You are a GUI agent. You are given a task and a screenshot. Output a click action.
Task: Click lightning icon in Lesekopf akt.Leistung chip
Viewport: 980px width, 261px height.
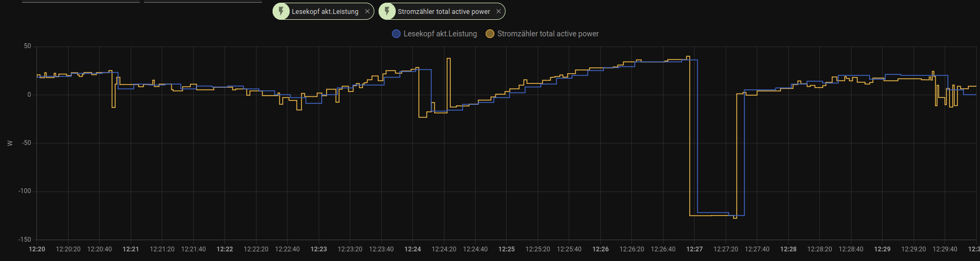pyautogui.click(x=281, y=11)
